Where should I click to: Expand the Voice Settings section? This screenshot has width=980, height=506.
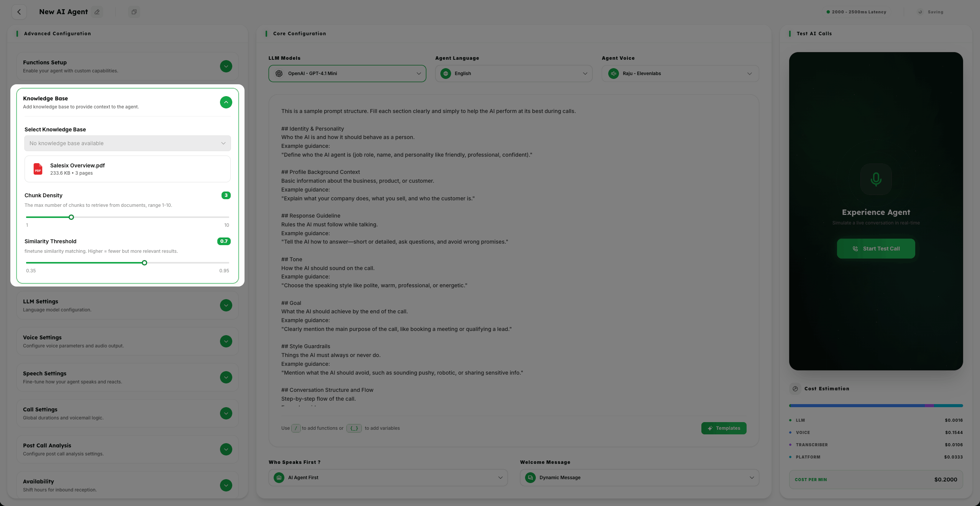[226, 341]
